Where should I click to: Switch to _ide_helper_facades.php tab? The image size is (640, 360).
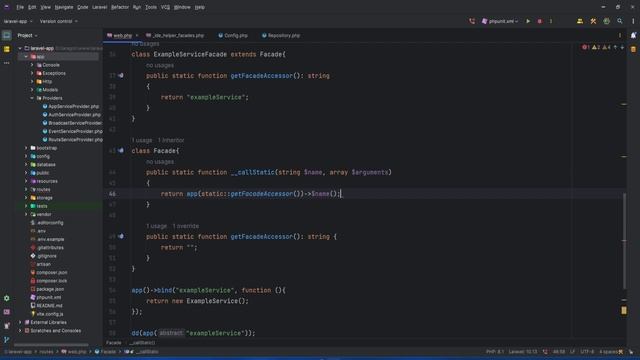175,36
